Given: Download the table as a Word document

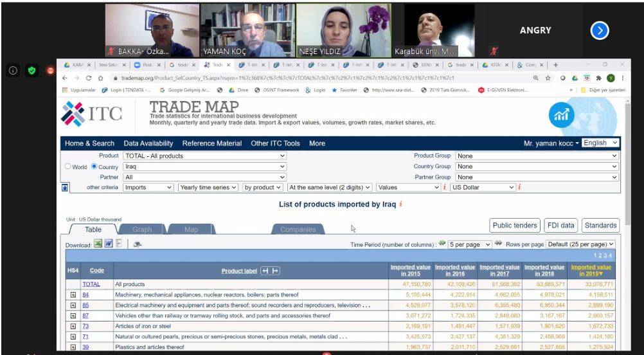Looking at the screenshot, I should point(109,244).
